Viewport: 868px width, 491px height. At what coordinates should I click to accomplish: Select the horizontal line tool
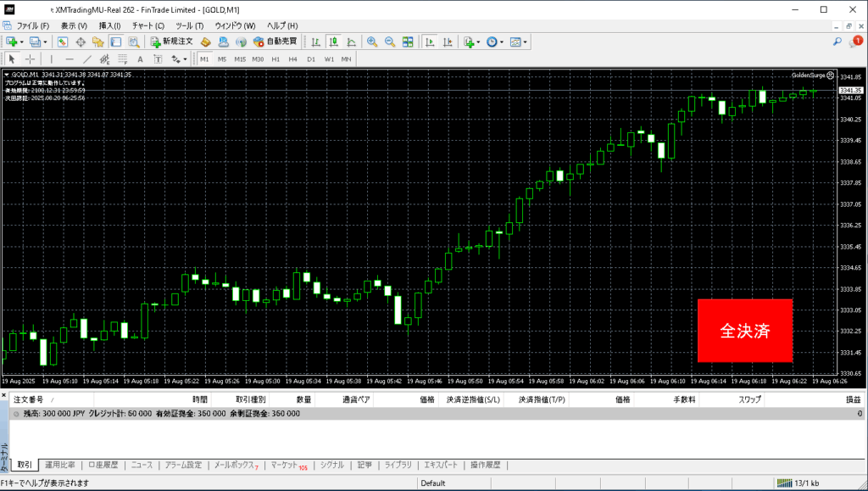tap(70, 59)
